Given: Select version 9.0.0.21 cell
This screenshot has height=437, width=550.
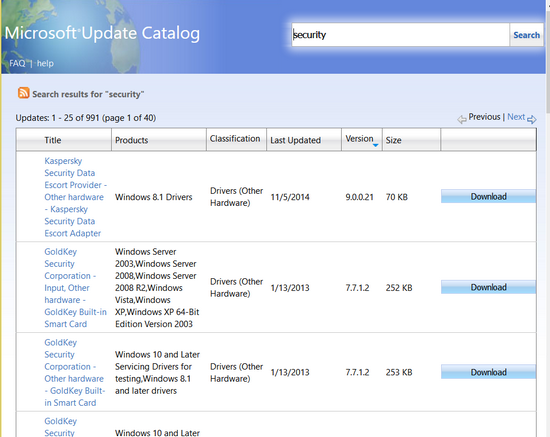Looking at the screenshot, I should point(359,197).
